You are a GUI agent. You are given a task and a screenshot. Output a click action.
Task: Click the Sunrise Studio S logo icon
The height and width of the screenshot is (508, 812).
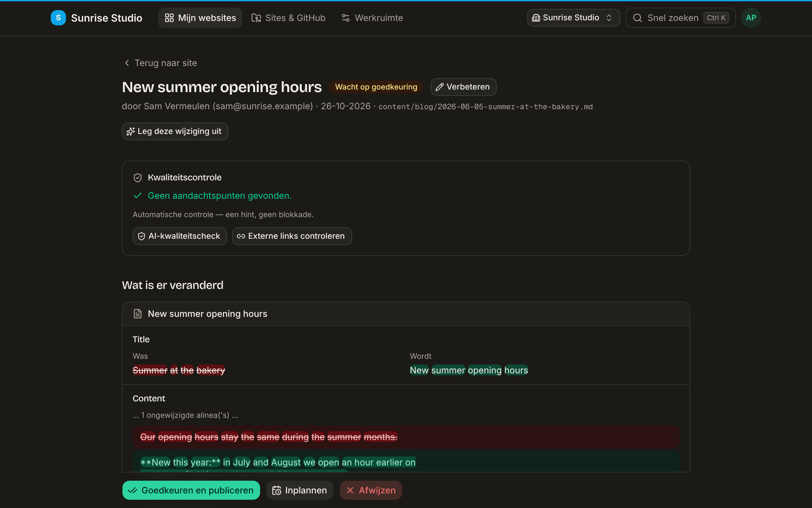pos(58,18)
